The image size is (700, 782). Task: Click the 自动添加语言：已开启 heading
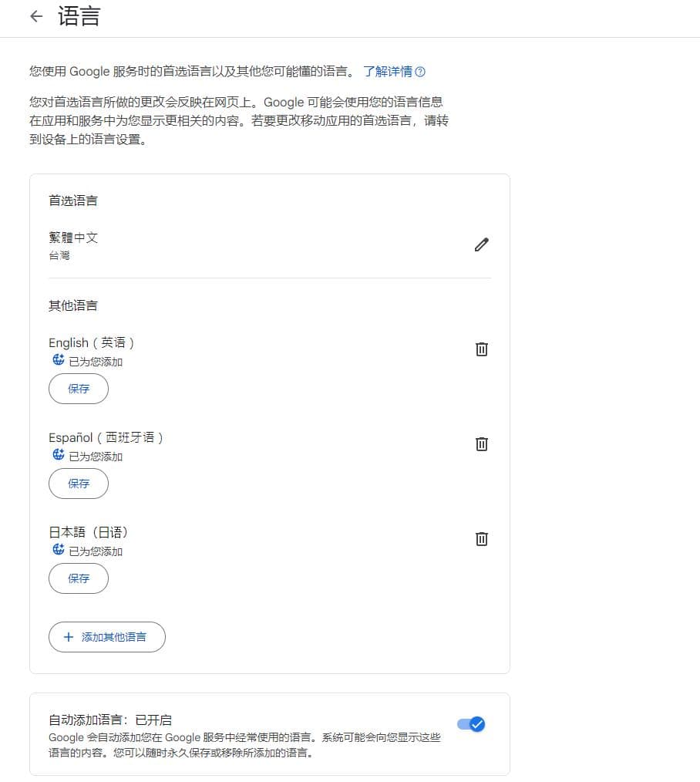[x=110, y=720]
